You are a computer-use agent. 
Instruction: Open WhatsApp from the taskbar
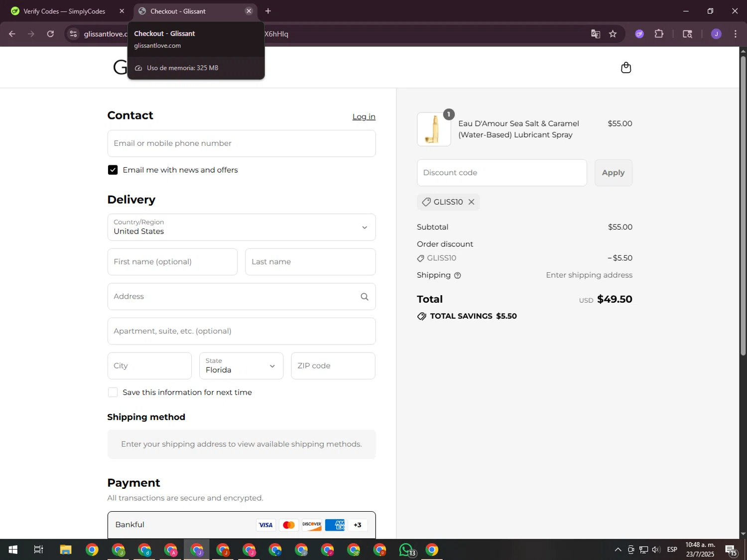point(406,550)
